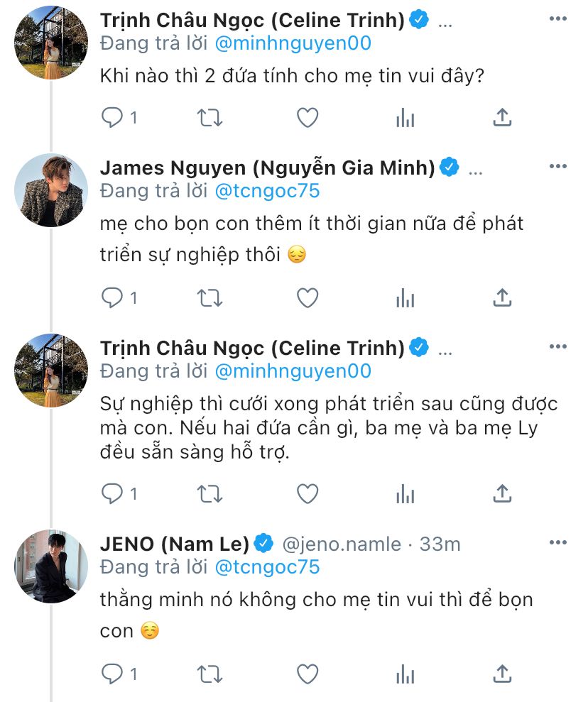Reply to the first Trịnh Châu Ngọc tweet
588x702 pixels.
(112, 118)
